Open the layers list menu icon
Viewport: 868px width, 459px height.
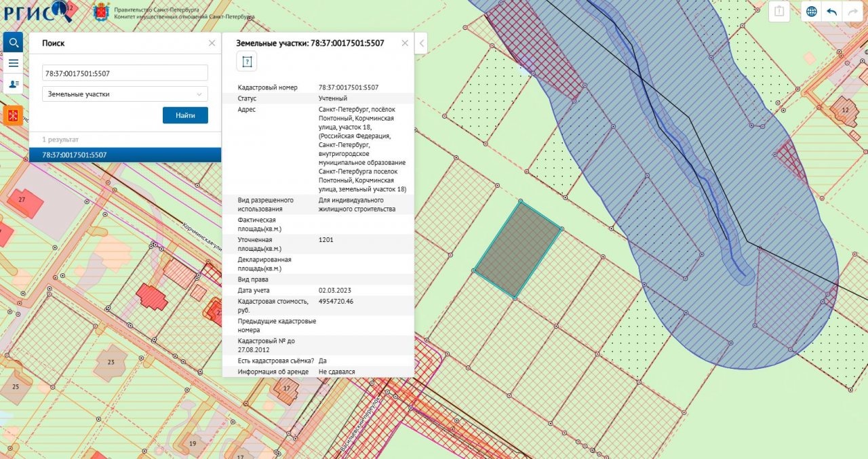point(14,63)
